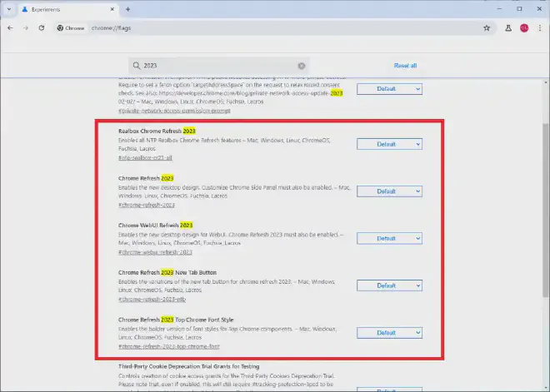The height and width of the screenshot is (392, 550).
Task: Click the page's vertical scrollbar thumb
Action: point(546,211)
